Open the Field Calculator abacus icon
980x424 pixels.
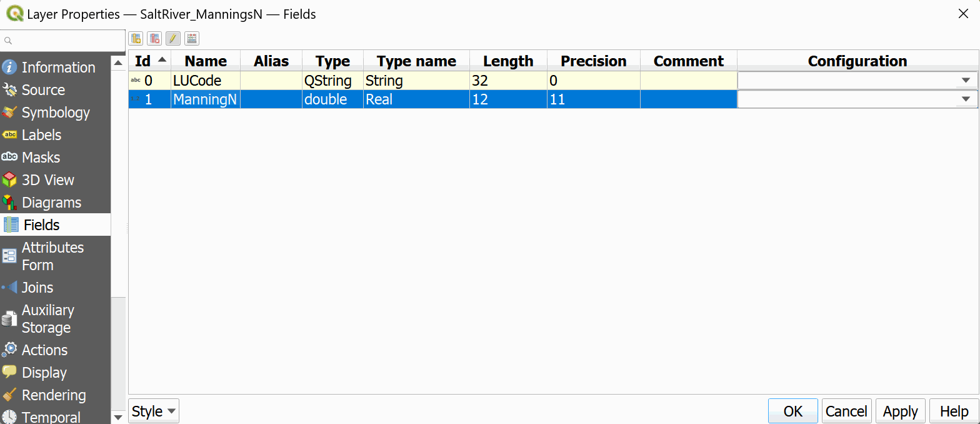tap(192, 39)
